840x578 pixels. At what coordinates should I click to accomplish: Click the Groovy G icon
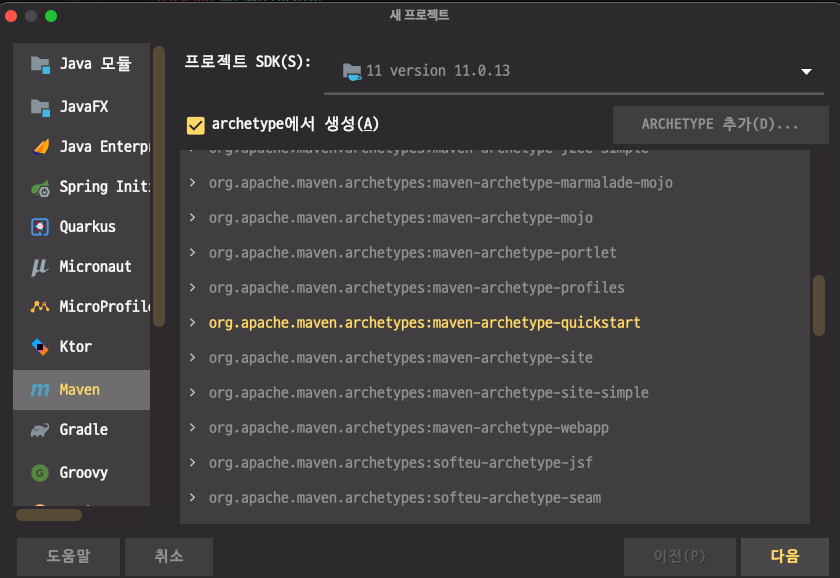[40, 473]
